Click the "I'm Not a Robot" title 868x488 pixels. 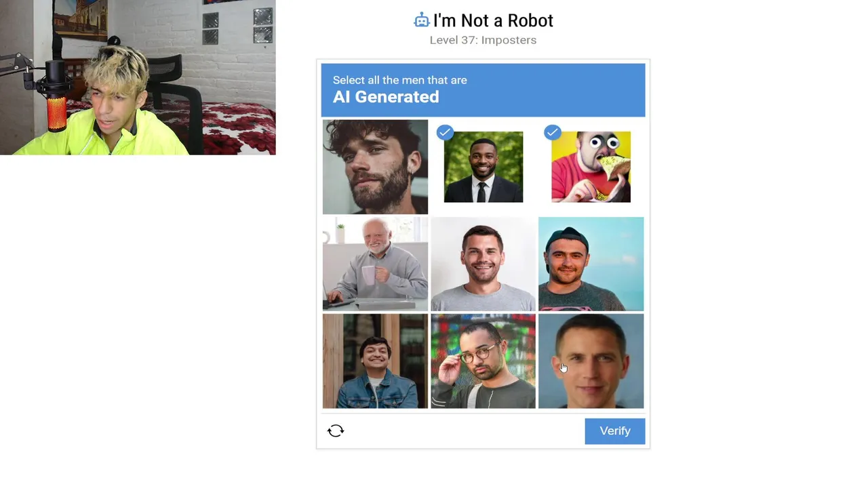click(493, 21)
